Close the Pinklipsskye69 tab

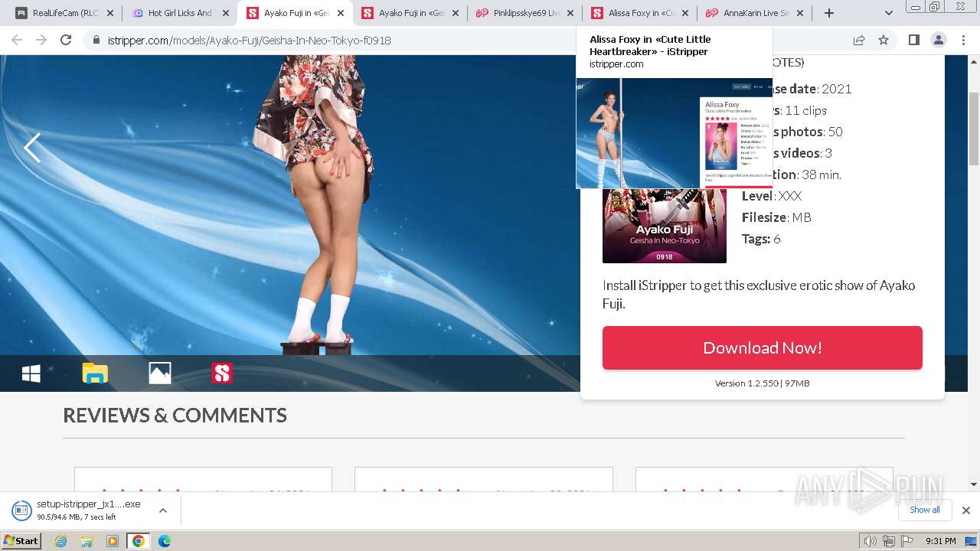(x=570, y=13)
